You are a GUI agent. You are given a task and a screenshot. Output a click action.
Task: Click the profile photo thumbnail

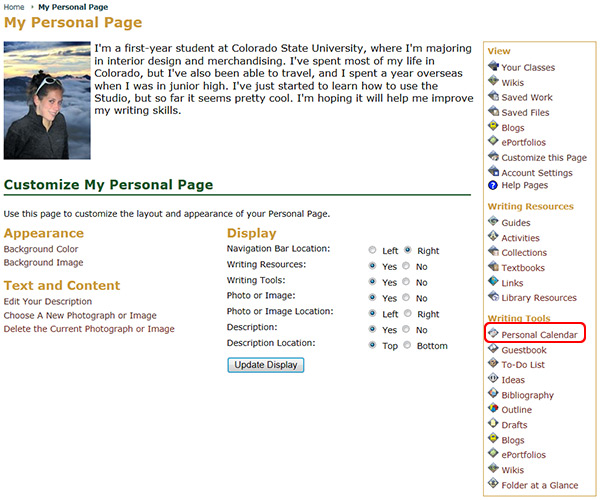click(x=47, y=100)
